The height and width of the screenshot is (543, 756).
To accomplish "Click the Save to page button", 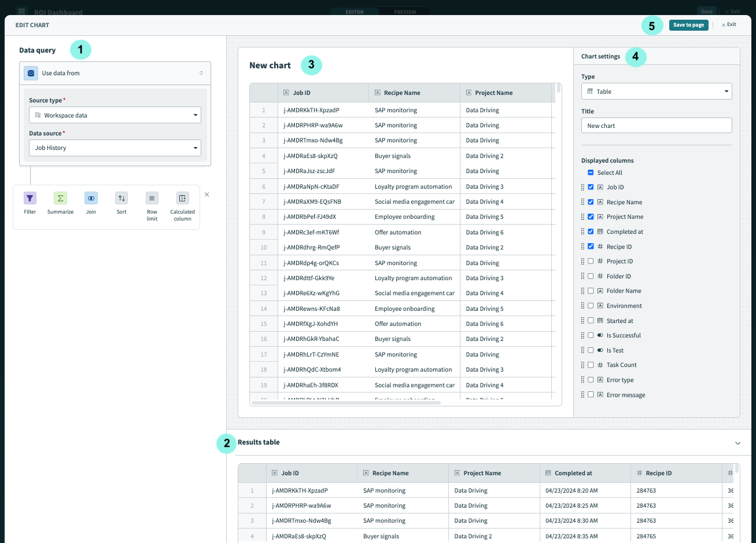I will tap(688, 25).
